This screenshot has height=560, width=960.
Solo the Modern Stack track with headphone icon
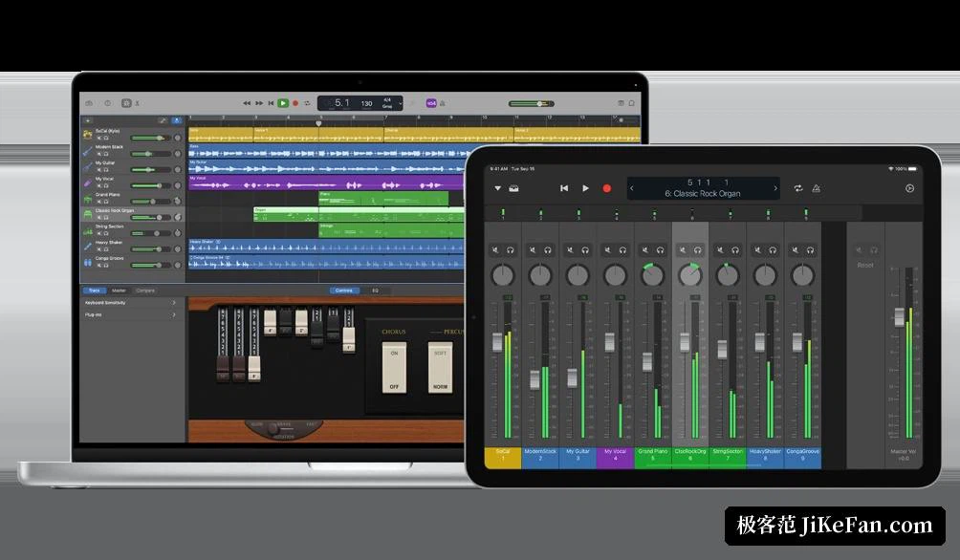105,154
